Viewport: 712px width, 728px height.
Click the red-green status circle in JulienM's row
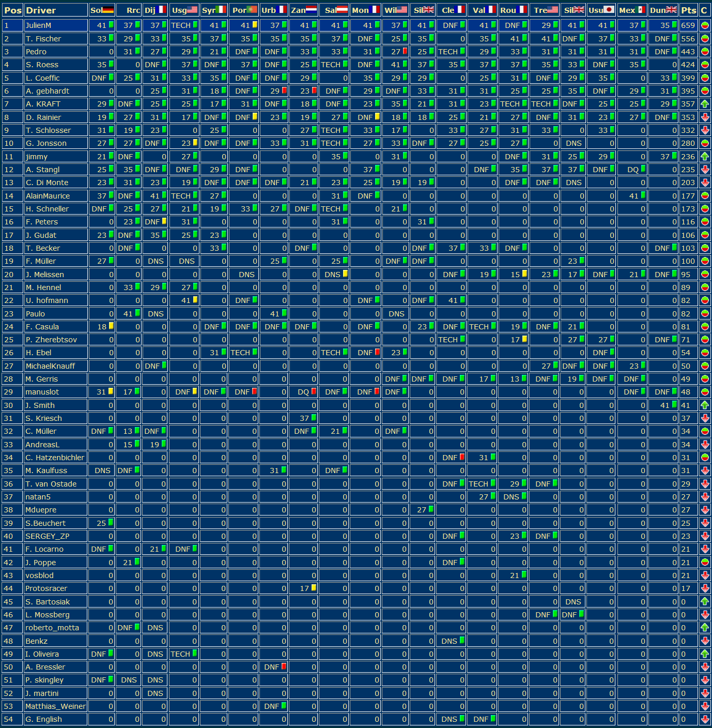tap(705, 25)
